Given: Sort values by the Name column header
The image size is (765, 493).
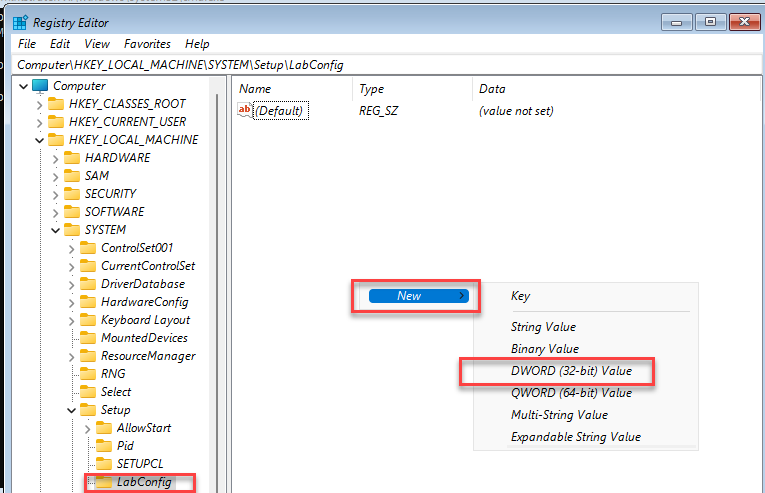Looking at the screenshot, I should point(294,89).
